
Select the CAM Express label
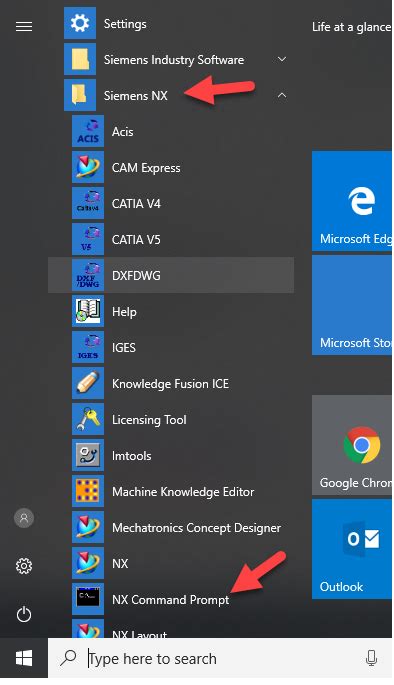click(146, 168)
